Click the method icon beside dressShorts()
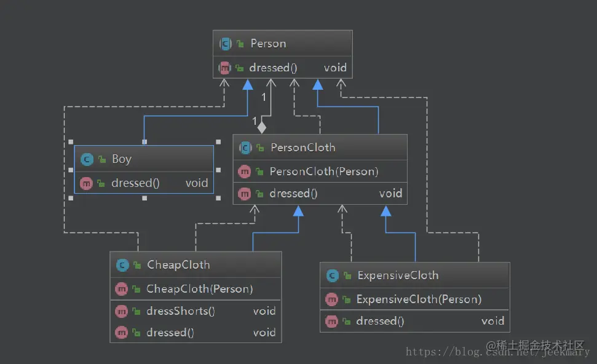 [122, 312]
